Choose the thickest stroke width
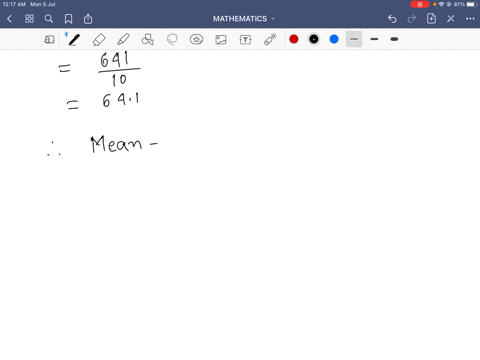 (394, 39)
